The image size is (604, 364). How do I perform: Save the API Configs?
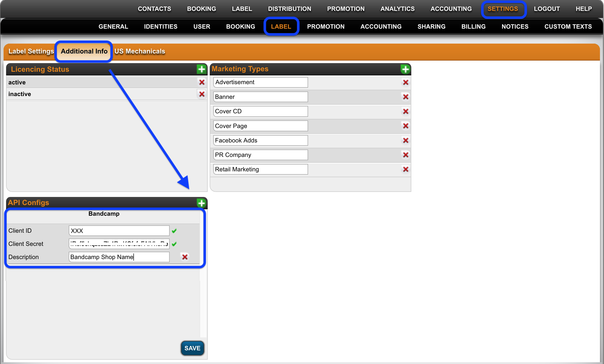(192, 348)
